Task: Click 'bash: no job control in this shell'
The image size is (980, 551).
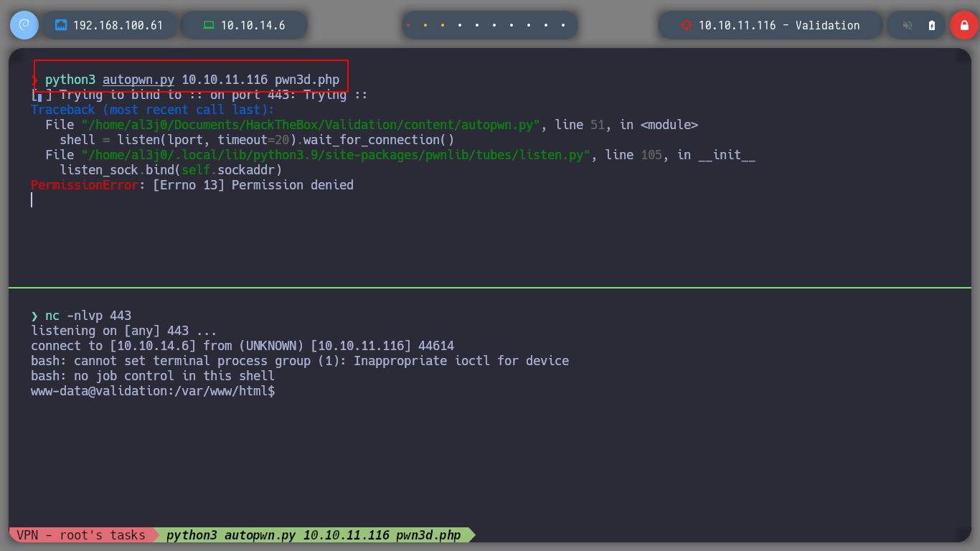Action: tap(153, 376)
